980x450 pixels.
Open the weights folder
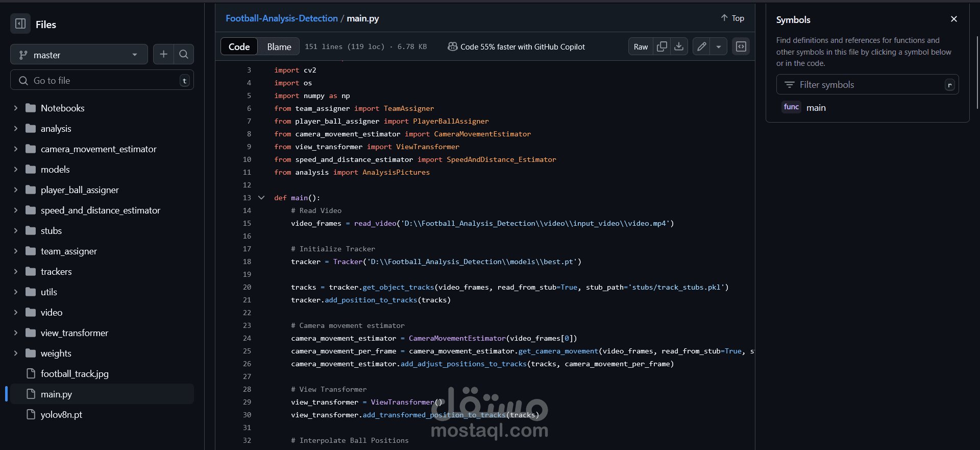coord(56,353)
